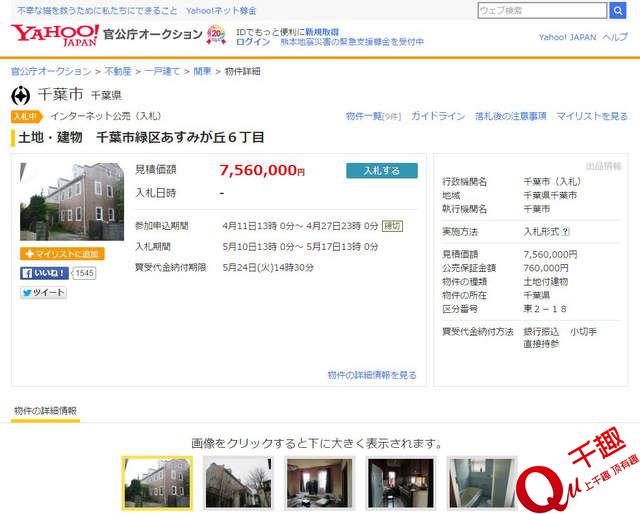Go to 不動産 breadcrumb
Image resolution: width=640 pixels, height=514 pixels.
(118, 71)
